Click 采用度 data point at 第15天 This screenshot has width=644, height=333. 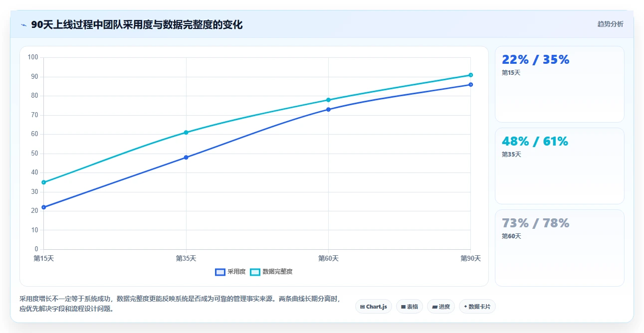click(44, 207)
